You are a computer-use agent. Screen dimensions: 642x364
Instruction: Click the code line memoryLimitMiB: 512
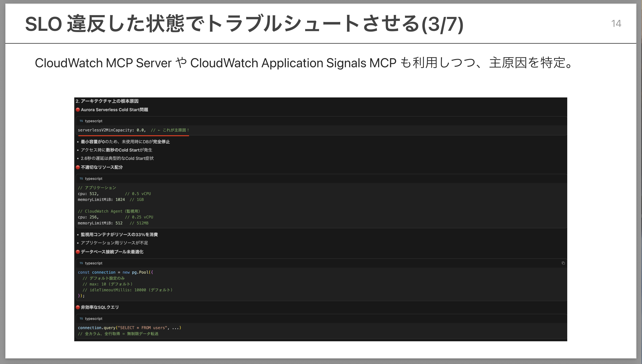(x=100, y=223)
